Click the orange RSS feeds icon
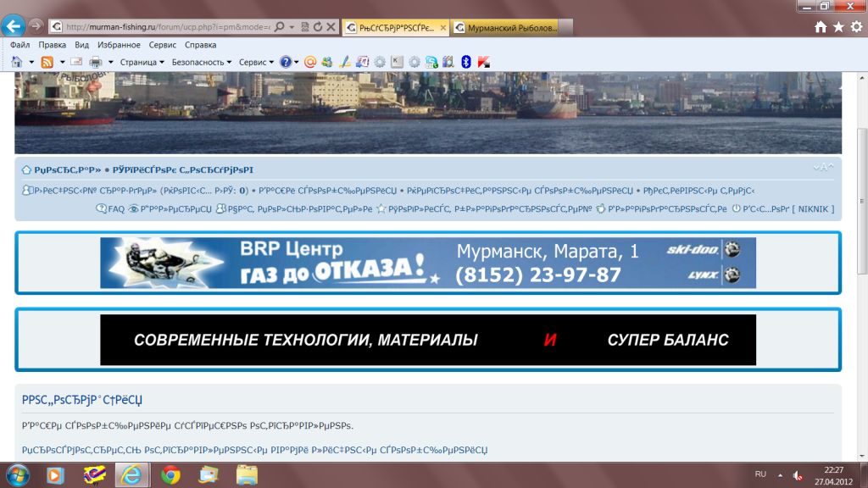The image size is (868, 488). (x=47, y=62)
